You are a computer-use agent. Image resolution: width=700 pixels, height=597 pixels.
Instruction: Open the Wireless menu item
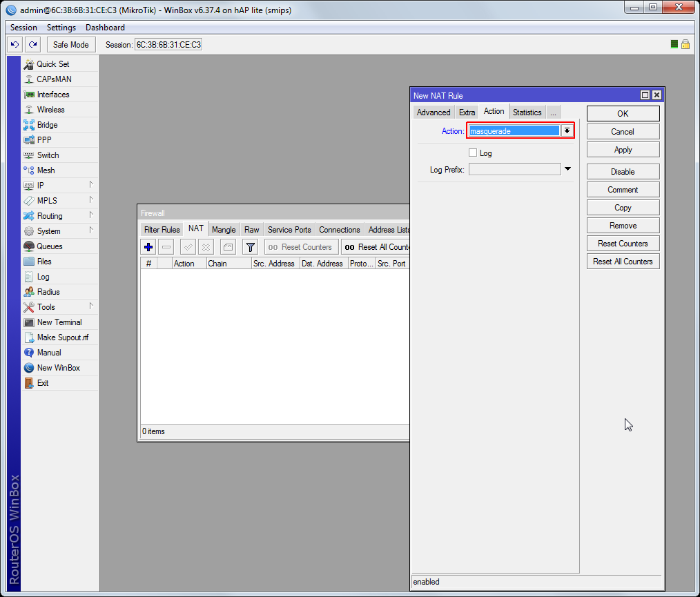point(50,110)
